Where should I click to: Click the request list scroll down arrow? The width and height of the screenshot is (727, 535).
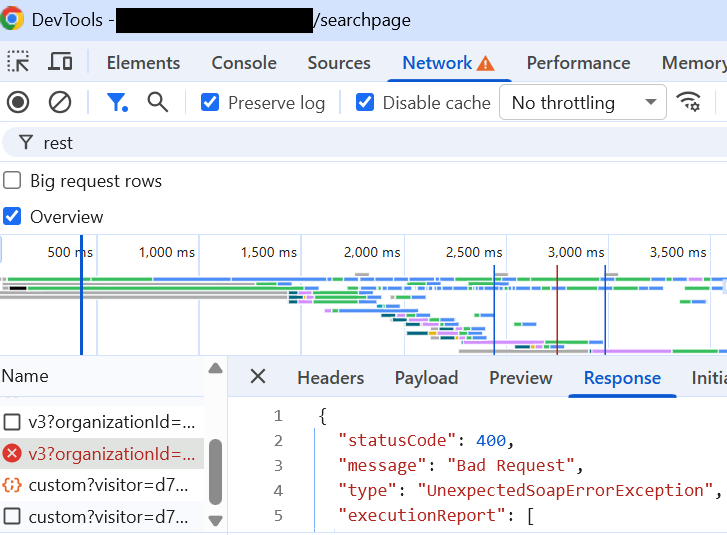tap(215, 521)
